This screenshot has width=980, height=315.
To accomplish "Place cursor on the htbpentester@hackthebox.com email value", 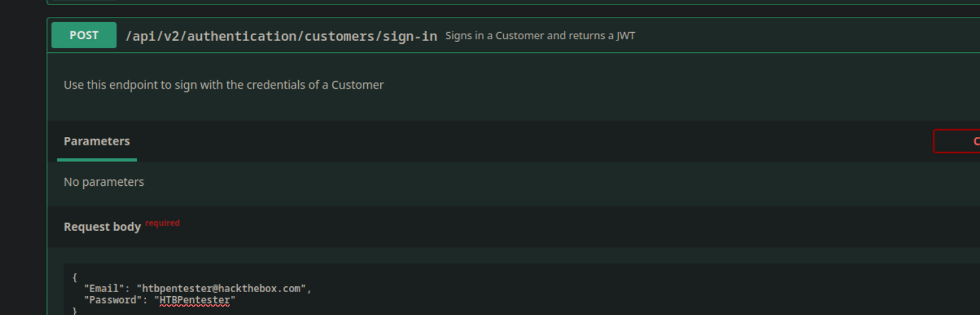I will coord(221,288).
